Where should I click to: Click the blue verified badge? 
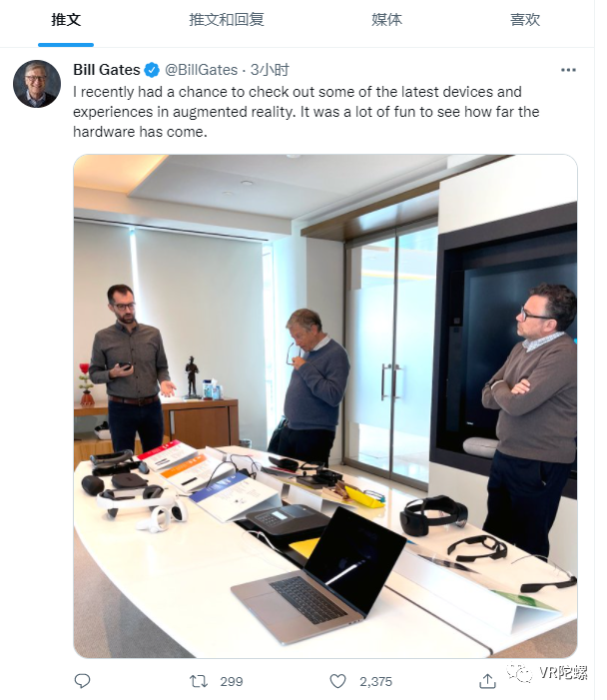(152, 70)
